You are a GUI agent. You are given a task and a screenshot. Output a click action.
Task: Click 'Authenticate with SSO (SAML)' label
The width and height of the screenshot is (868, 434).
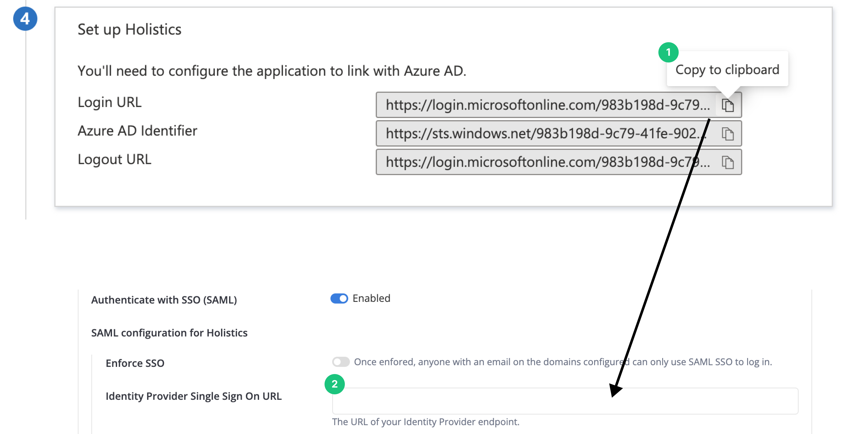pyautogui.click(x=164, y=300)
